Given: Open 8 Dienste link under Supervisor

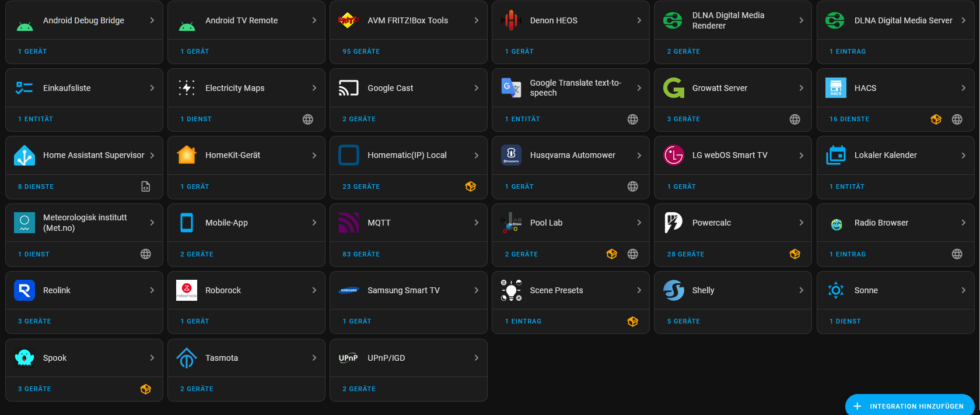Looking at the screenshot, I should click(x=36, y=187).
